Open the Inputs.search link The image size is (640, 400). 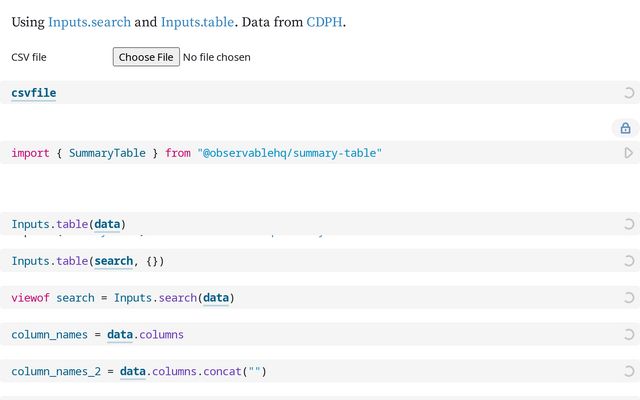[89, 22]
